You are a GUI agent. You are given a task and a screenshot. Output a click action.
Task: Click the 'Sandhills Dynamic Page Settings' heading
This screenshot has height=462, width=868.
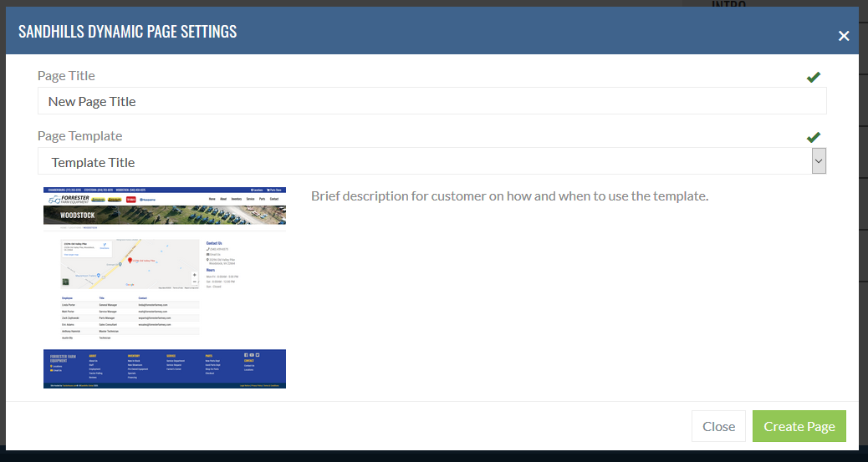pyautogui.click(x=127, y=32)
